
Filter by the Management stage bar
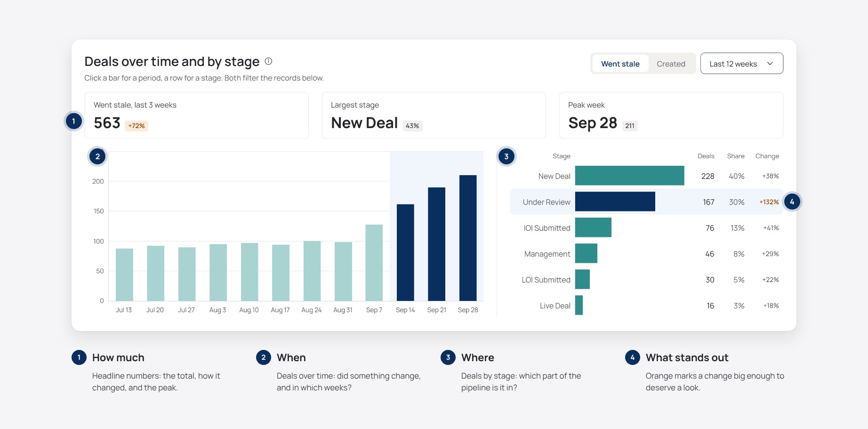pyautogui.click(x=586, y=253)
